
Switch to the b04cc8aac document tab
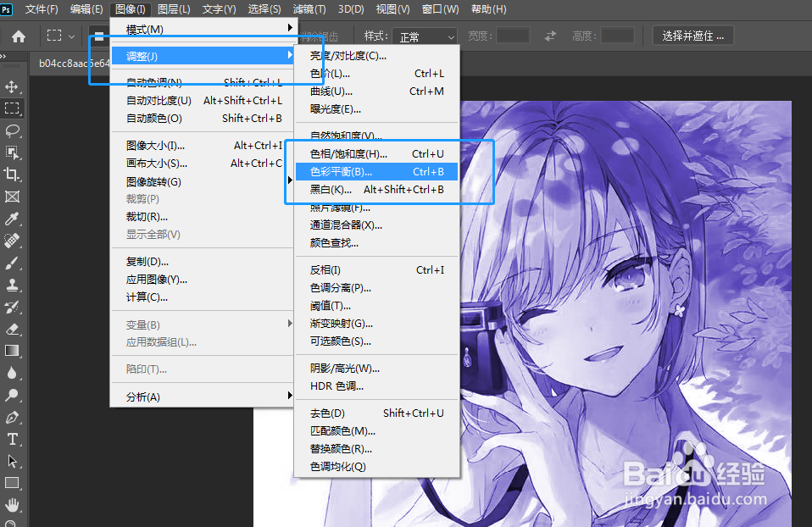(x=74, y=64)
